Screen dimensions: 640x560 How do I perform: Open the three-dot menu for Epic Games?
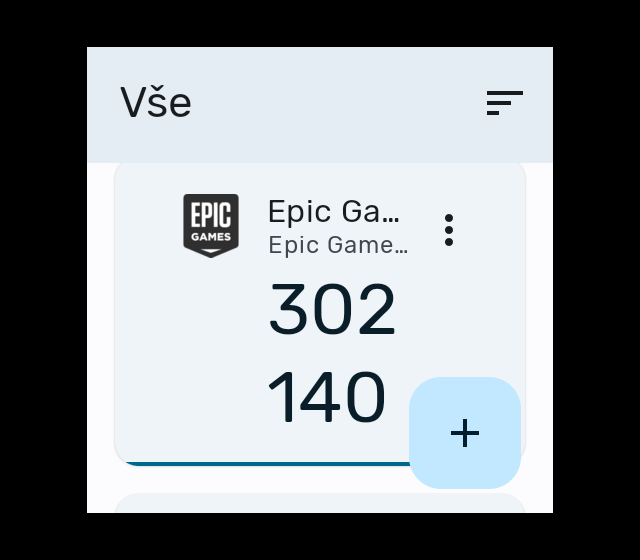449,230
